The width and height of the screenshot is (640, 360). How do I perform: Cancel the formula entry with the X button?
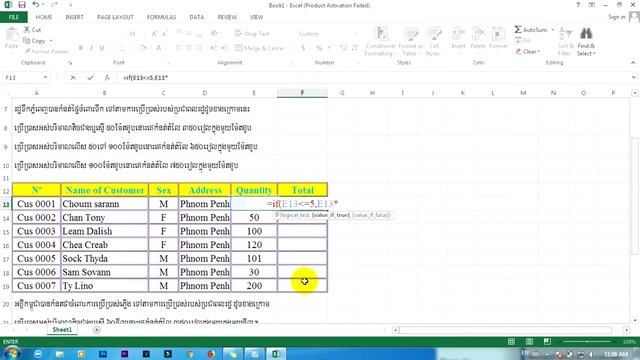tap(73, 78)
